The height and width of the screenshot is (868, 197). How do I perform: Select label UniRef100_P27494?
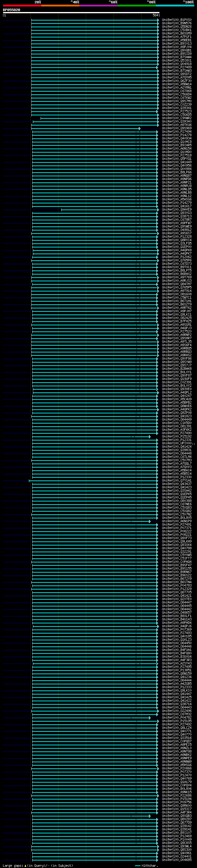click(x=176, y=132)
